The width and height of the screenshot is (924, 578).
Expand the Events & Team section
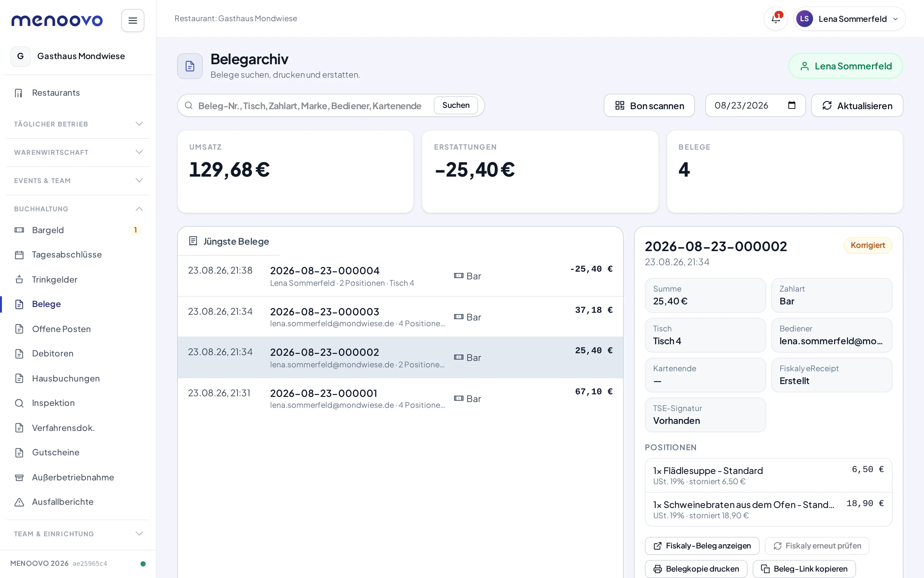(x=78, y=180)
